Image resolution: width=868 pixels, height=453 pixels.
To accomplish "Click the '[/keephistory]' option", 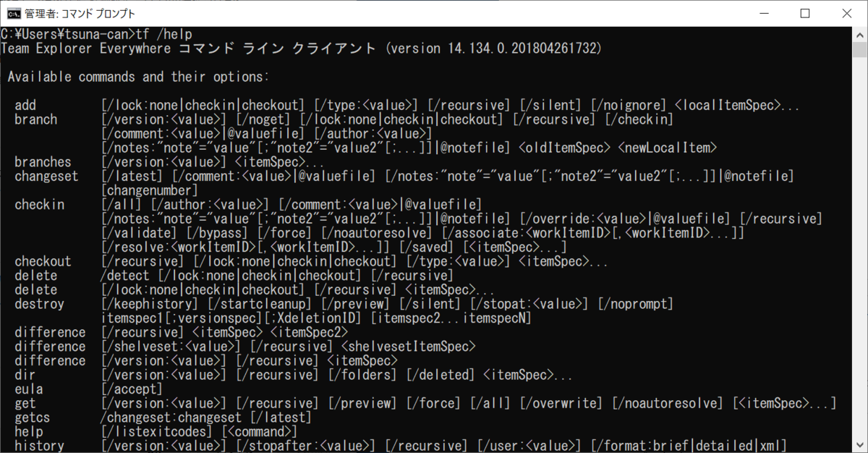I will pos(150,304).
